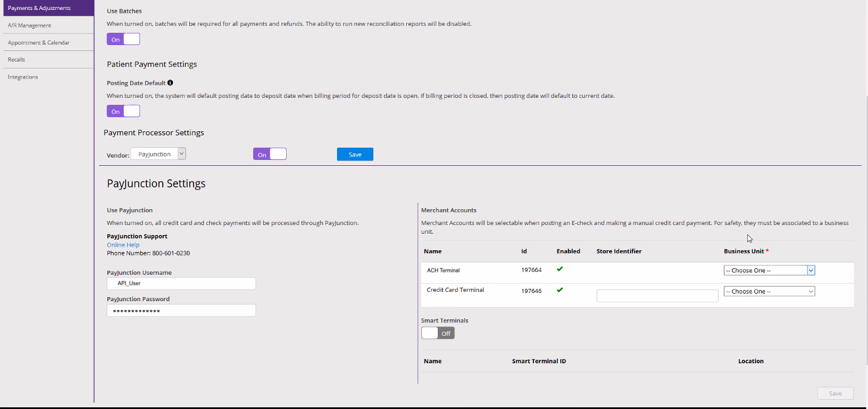Click Credit Card Terminal enabled checkmark
Image resolution: width=868 pixels, height=409 pixels.
pos(560,289)
